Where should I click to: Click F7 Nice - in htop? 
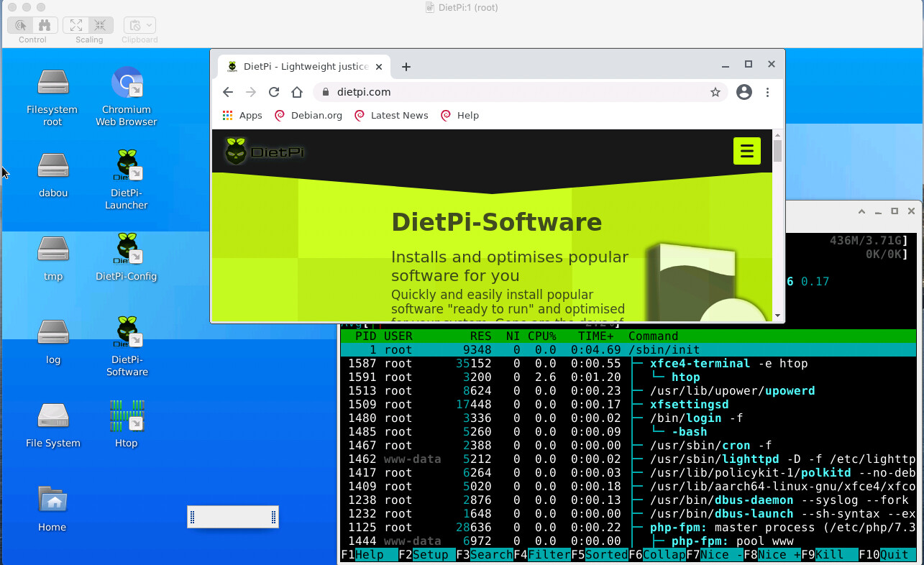tap(715, 555)
